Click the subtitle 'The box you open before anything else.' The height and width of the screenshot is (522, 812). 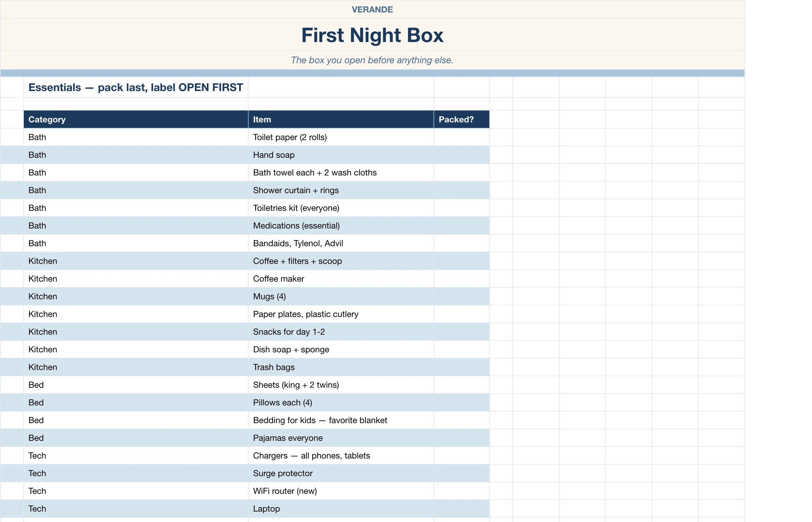(x=372, y=60)
